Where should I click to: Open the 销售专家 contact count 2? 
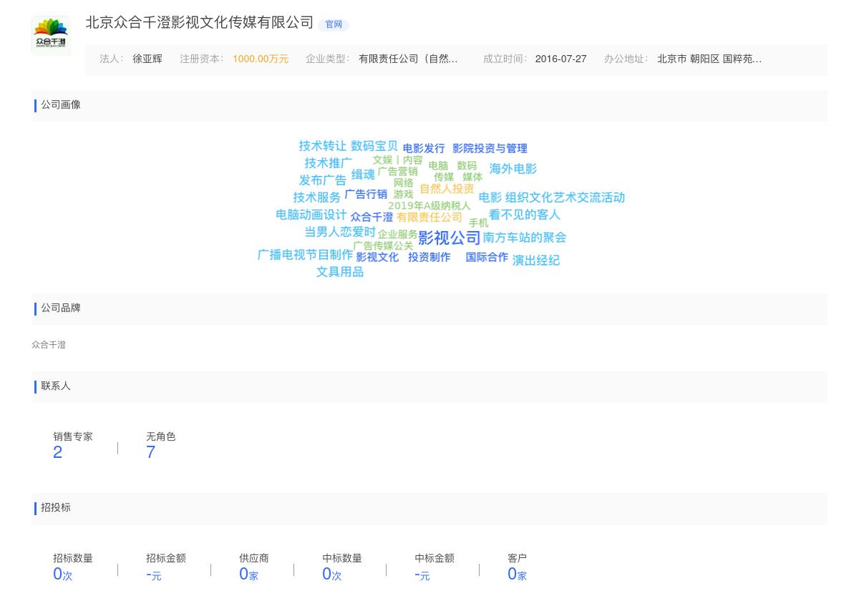click(x=58, y=452)
